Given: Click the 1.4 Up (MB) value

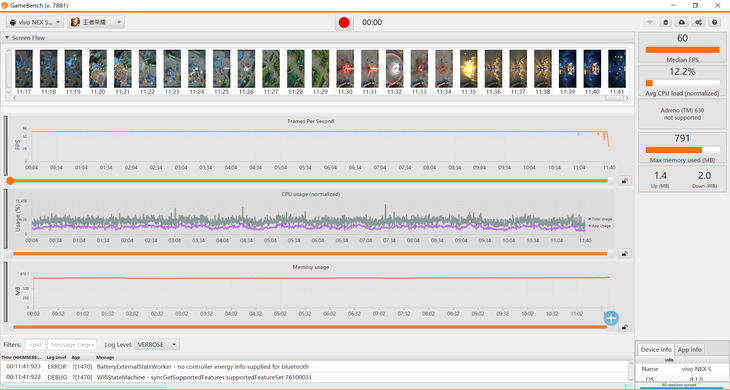Looking at the screenshot, I should (660, 175).
